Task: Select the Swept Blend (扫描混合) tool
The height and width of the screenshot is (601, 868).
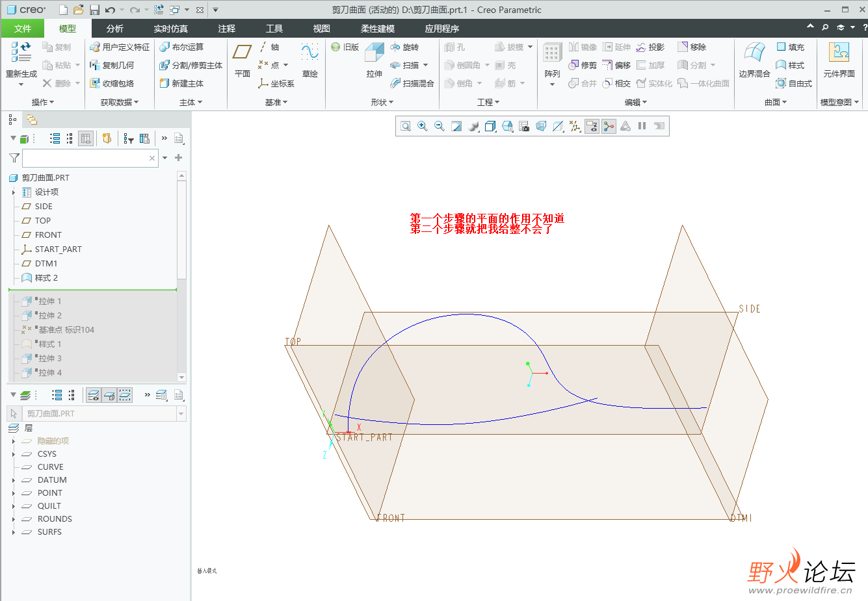Action: pyautogui.click(x=412, y=83)
